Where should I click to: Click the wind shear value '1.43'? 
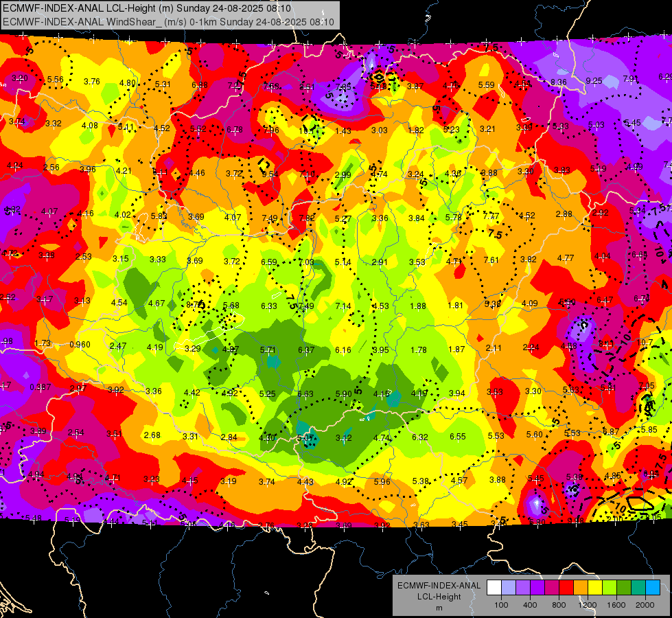(343, 130)
